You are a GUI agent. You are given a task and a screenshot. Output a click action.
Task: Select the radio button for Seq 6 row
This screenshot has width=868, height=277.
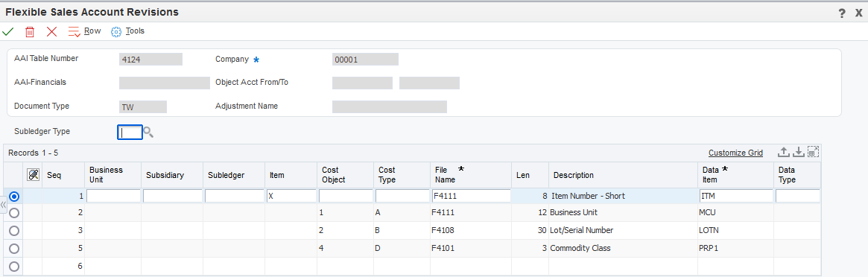point(14,266)
